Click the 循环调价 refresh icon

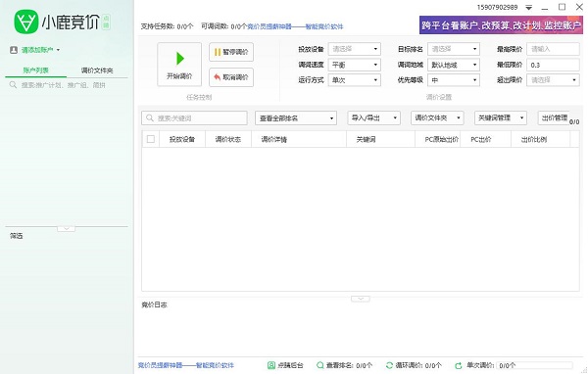pos(389,365)
